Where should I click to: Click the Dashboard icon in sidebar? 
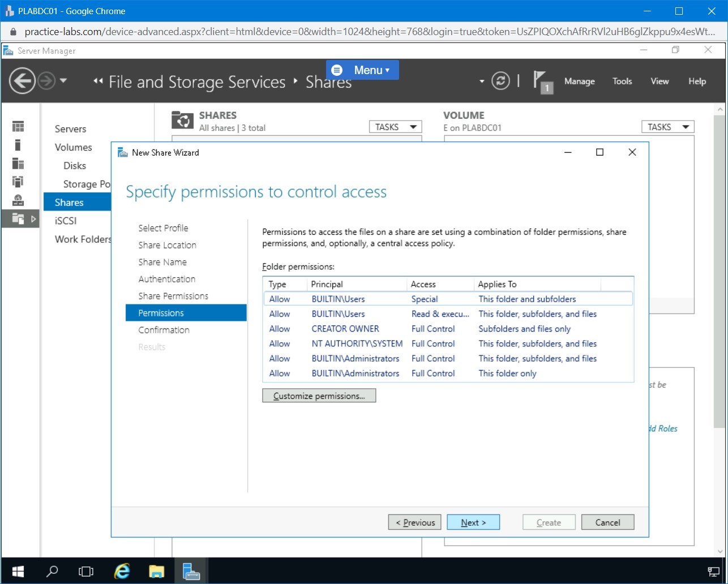point(18,127)
